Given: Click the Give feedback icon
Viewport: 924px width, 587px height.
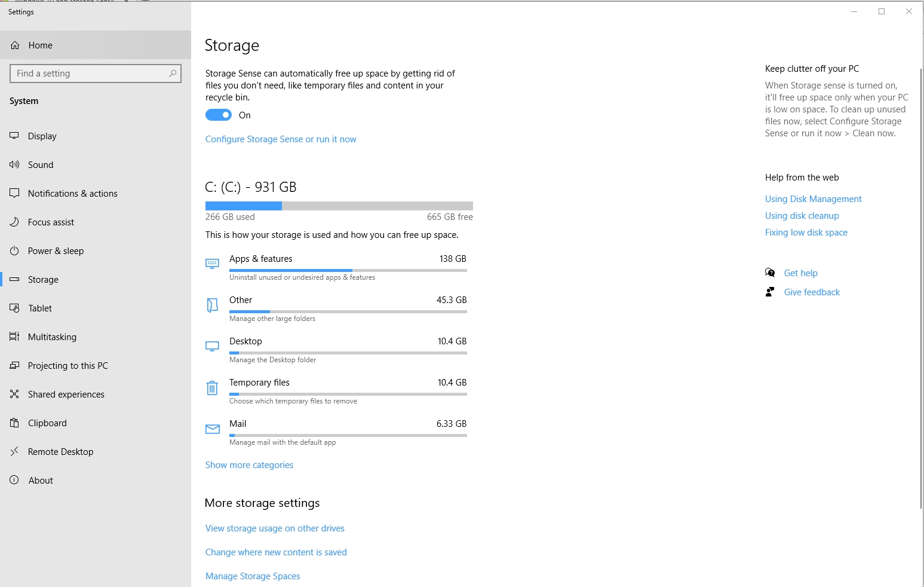Looking at the screenshot, I should tap(770, 292).
